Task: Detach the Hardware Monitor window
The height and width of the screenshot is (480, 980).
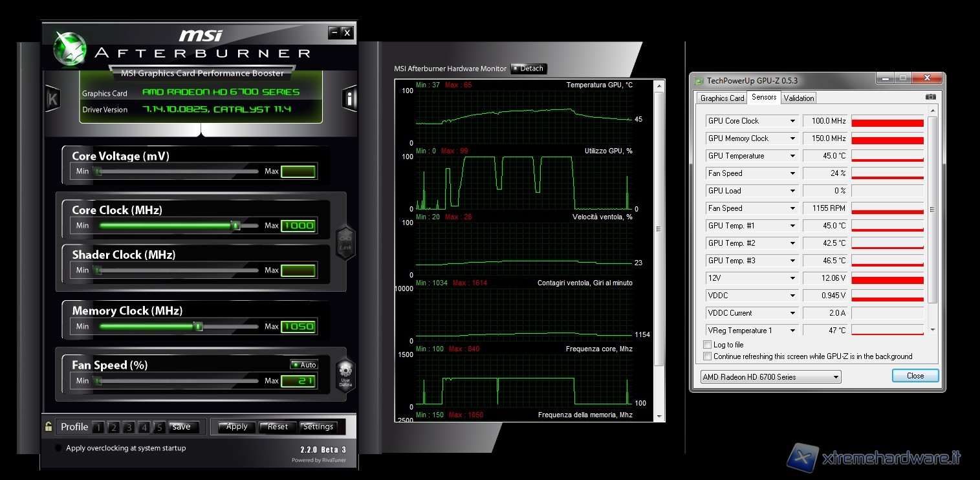Action: coord(528,69)
